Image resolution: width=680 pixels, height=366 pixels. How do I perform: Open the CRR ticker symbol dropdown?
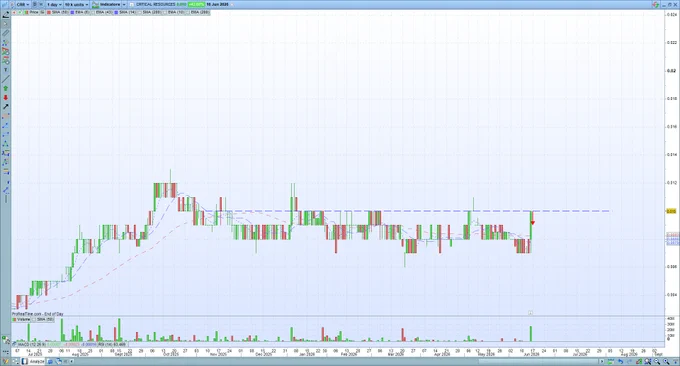(x=23, y=4)
